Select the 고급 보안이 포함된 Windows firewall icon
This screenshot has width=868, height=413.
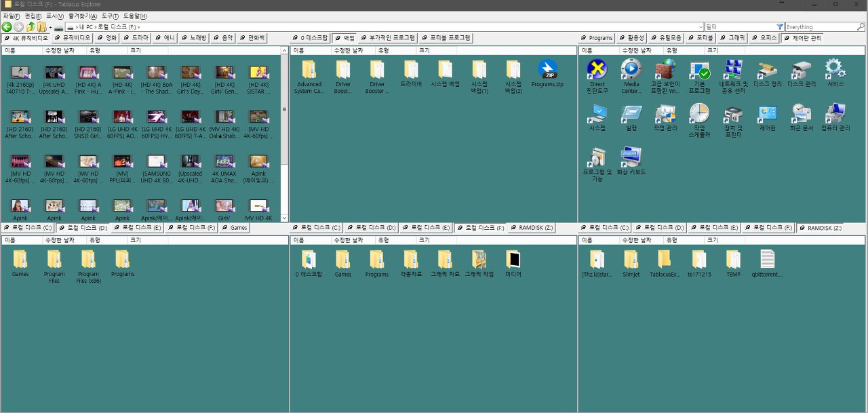click(x=665, y=69)
